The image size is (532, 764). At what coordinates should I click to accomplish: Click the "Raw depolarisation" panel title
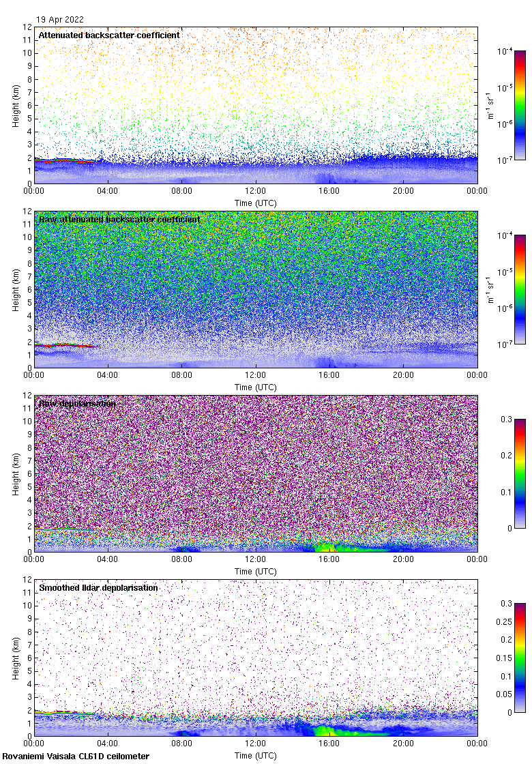77,404
